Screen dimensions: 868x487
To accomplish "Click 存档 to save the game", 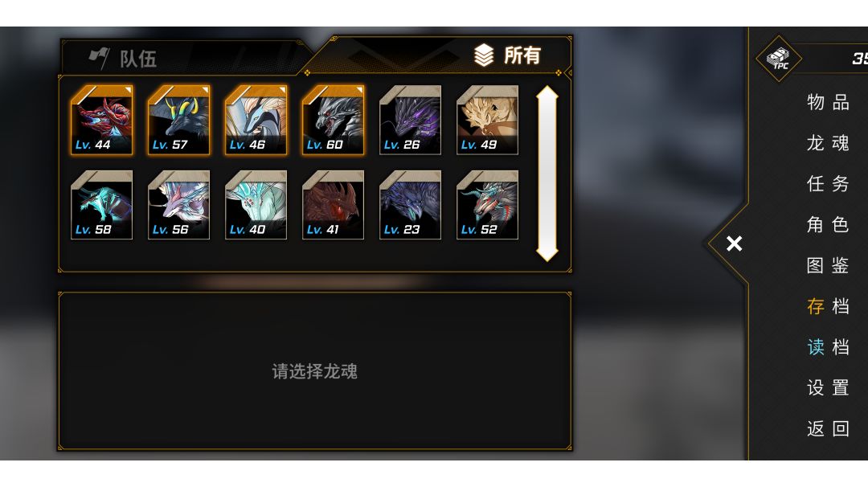I will pos(828,306).
